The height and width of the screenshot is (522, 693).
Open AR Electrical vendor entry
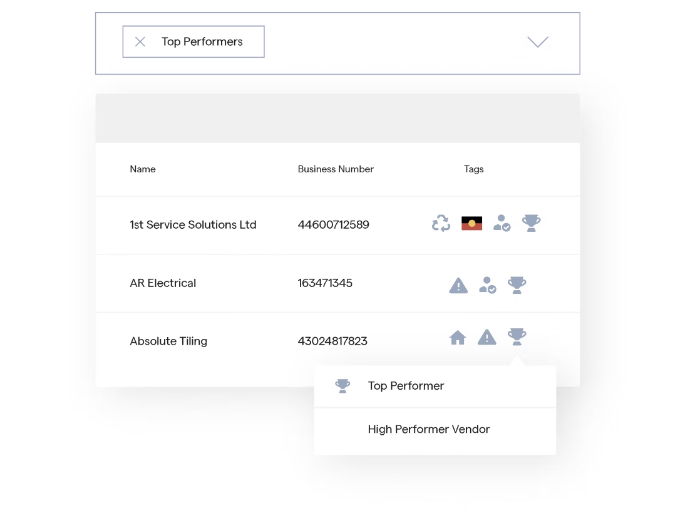point(163,283)
